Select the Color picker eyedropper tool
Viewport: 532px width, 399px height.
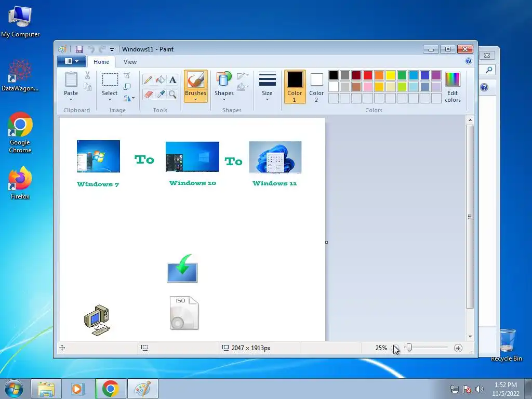[x=160, y=94]
